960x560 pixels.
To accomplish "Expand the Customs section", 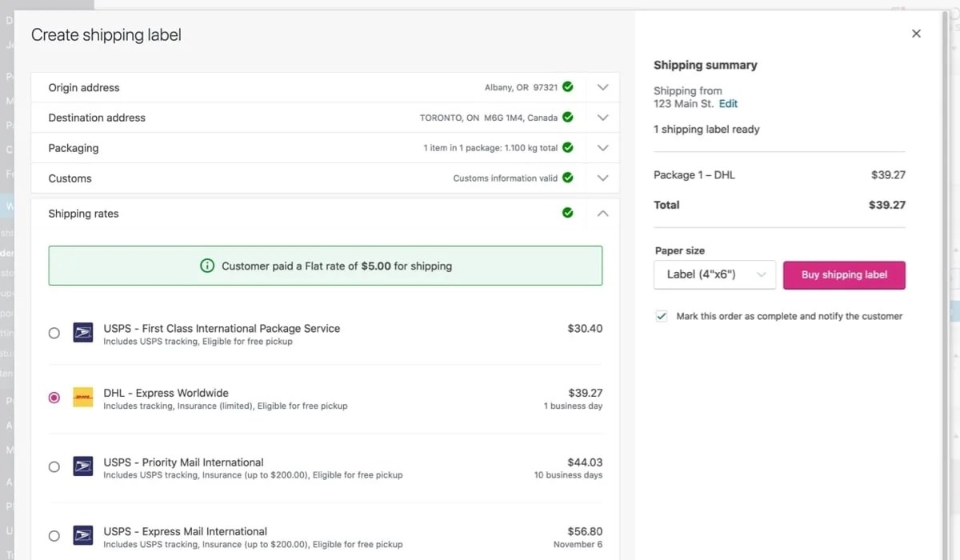I will (x=602, y=178).
